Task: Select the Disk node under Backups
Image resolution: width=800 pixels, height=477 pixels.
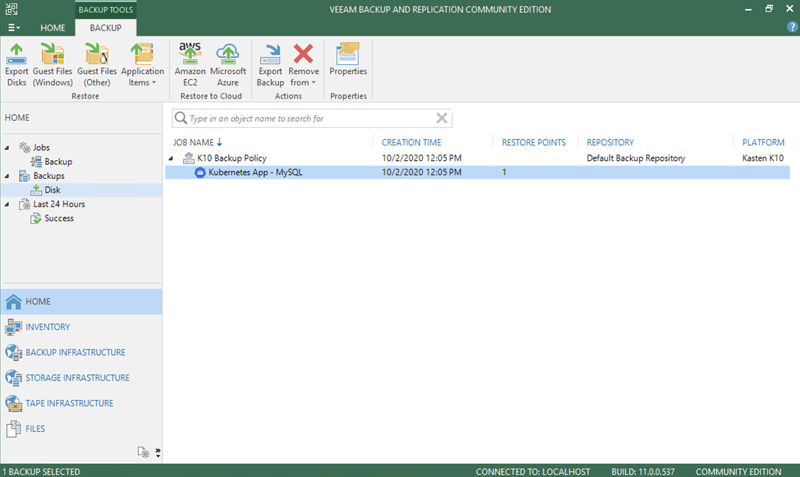Action: tap(52, 190)
